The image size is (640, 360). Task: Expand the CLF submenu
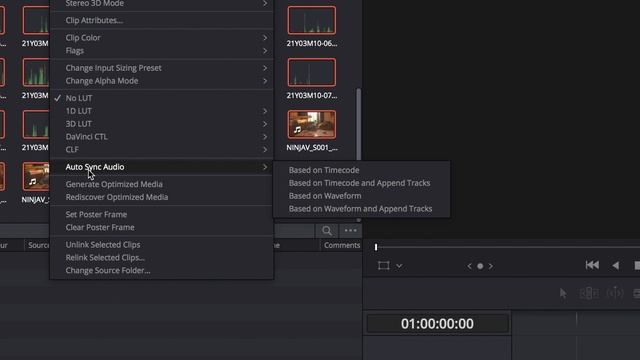pyautogui.click(x=162, y=149)
